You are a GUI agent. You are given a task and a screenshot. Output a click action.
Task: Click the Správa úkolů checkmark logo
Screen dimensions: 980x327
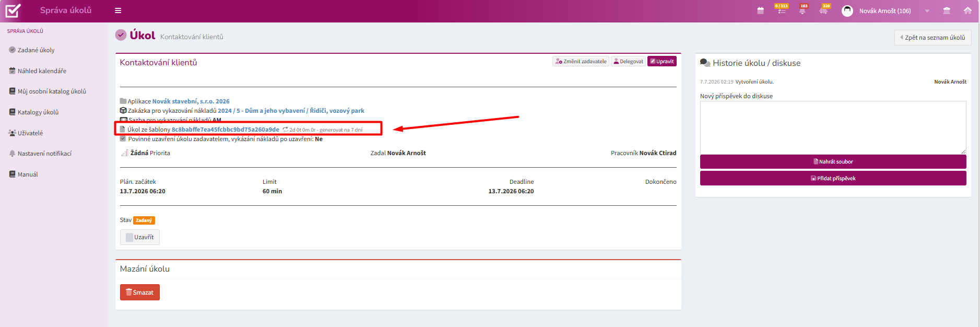[x=13, y=10]
